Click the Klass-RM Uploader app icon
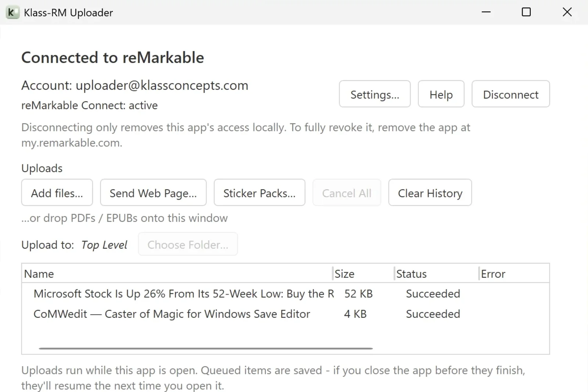Image resolution: width=588 pixels, height=392 pixels. tap(12, 12)
